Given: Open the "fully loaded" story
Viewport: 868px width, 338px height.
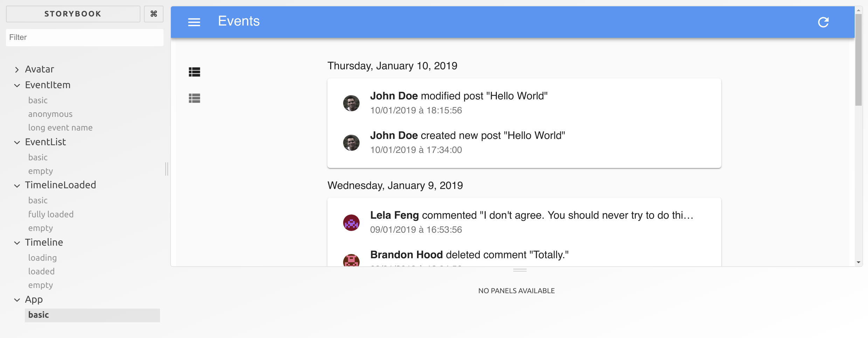Looking at the screenshot, I should [x=51, y=214].
